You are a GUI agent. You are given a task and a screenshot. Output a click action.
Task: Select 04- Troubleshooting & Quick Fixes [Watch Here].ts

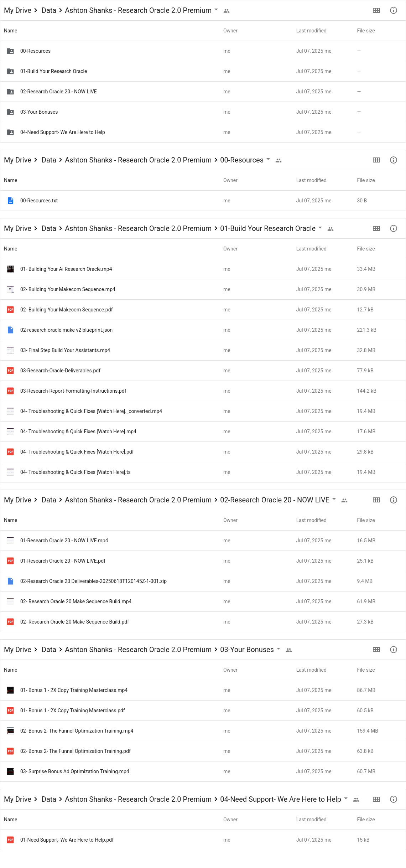(x=203, y=472)
